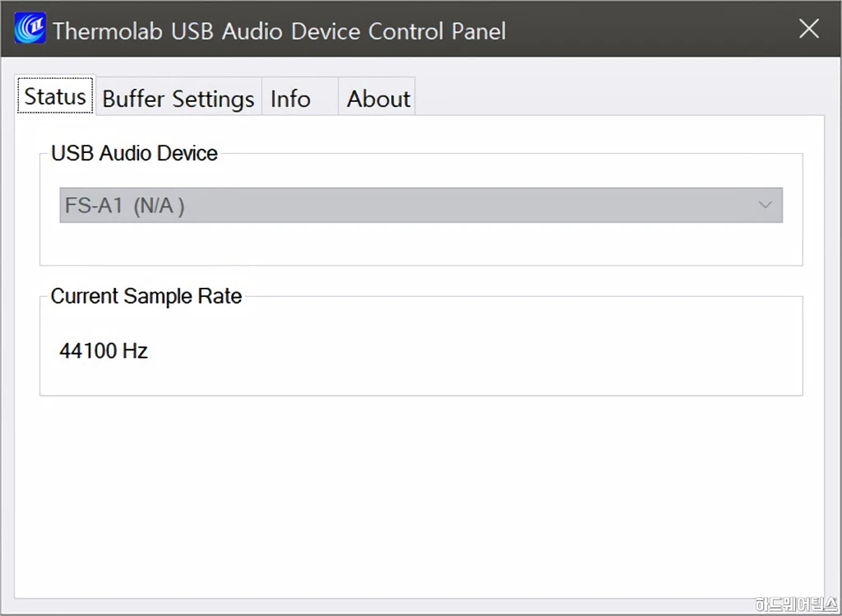
Task: Expand the device dropdown chevron arrow
Action: tap(765, 205)
